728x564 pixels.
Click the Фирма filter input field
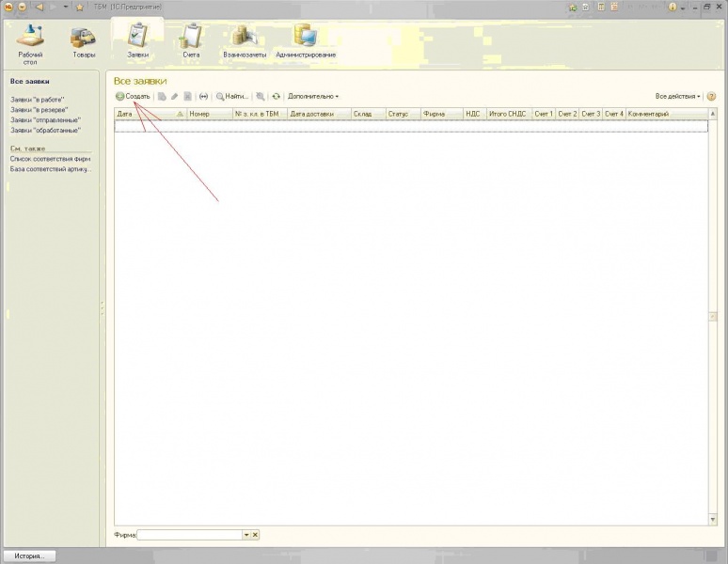pyautogui.click(x=189, y=535)
